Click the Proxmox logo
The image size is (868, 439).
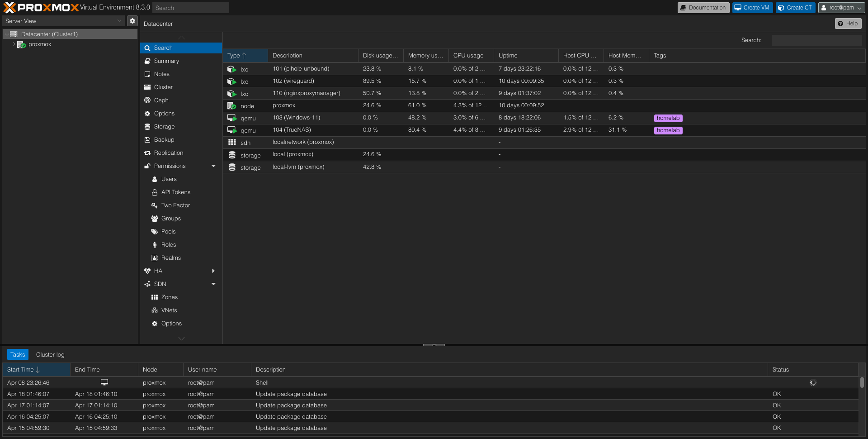[41, 7]
